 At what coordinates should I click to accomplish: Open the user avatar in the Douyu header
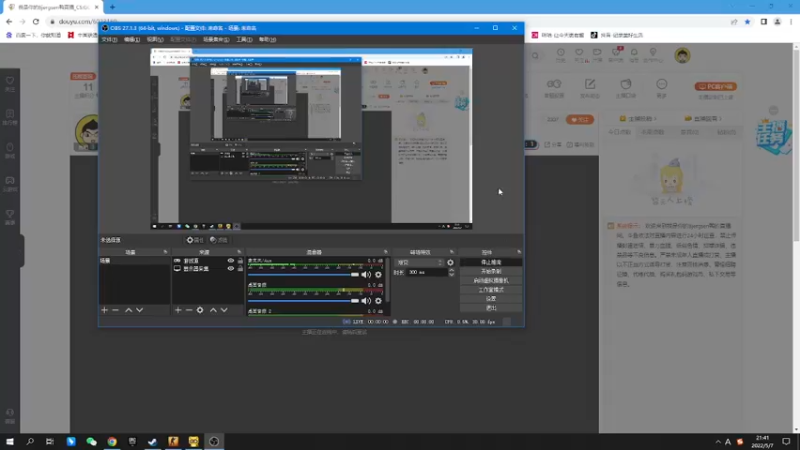(x=682, y=55)
